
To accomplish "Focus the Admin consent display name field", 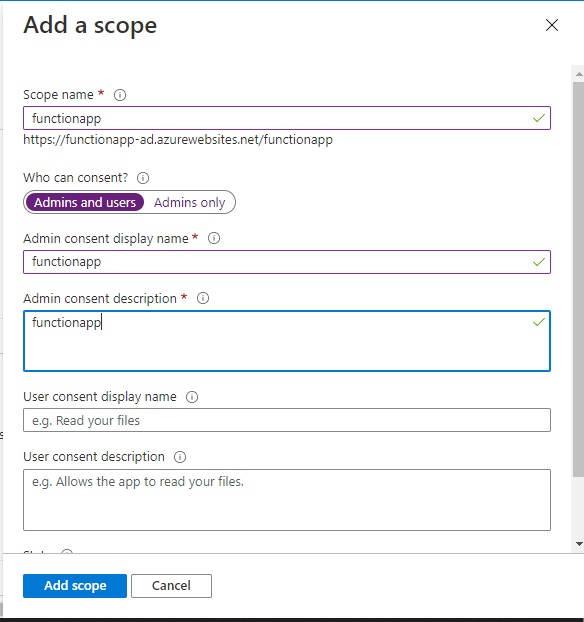I will 287,262.
